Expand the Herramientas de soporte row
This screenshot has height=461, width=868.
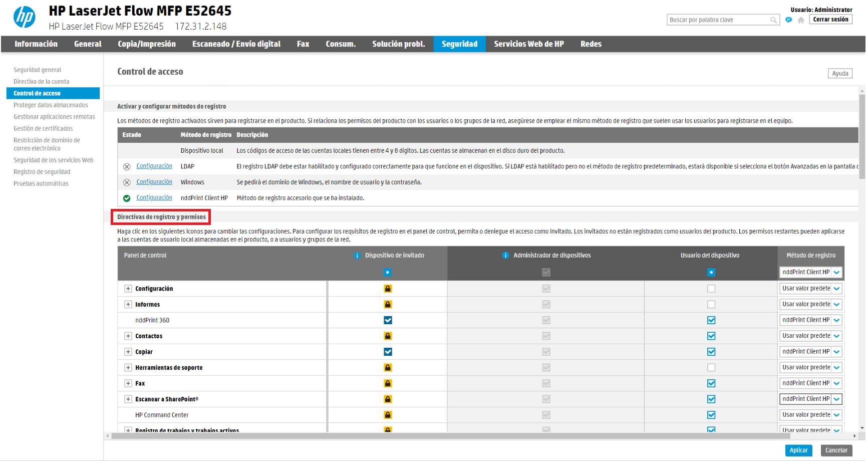[x=128, y=368]
